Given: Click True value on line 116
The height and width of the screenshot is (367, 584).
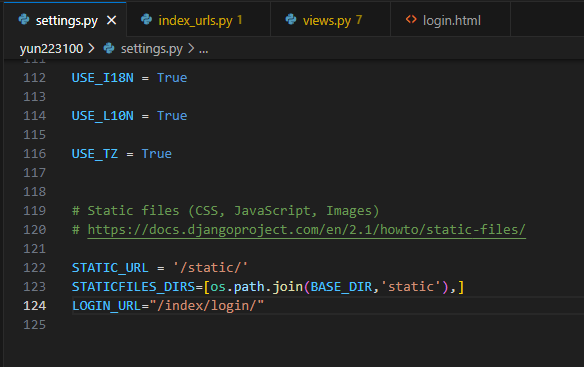Looking at the screenshot, I should pos(156,154).
